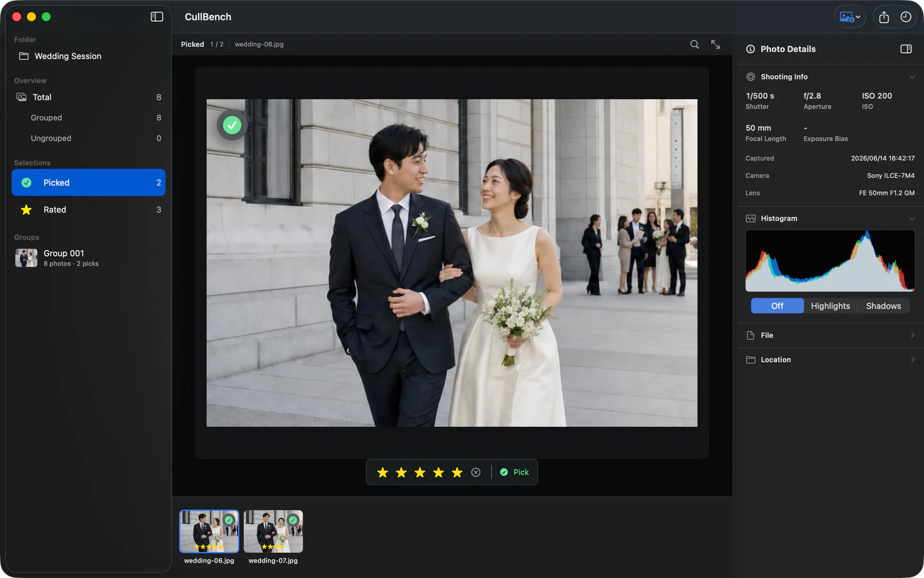924x578 pixels.
Task: Click the Wedding Session folder icon
Action: tap(24, 56)
